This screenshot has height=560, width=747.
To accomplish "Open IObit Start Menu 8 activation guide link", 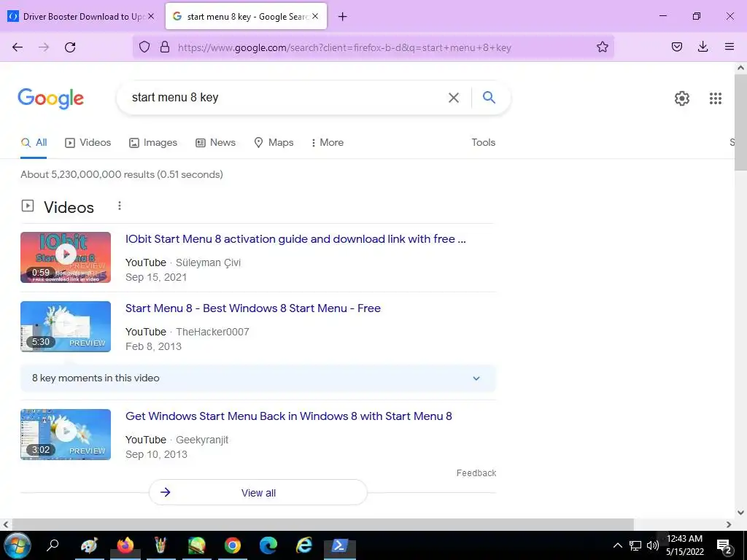I will [x=295, y=239].
